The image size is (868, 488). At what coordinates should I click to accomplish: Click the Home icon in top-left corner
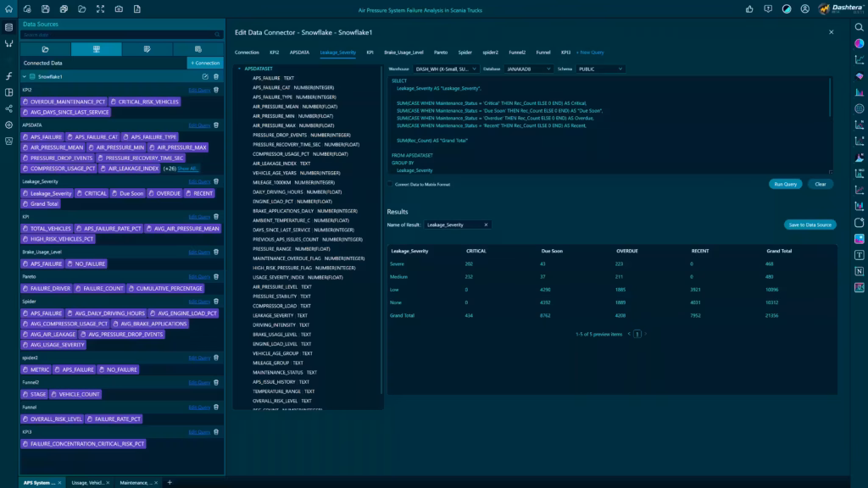pos(8,8)
